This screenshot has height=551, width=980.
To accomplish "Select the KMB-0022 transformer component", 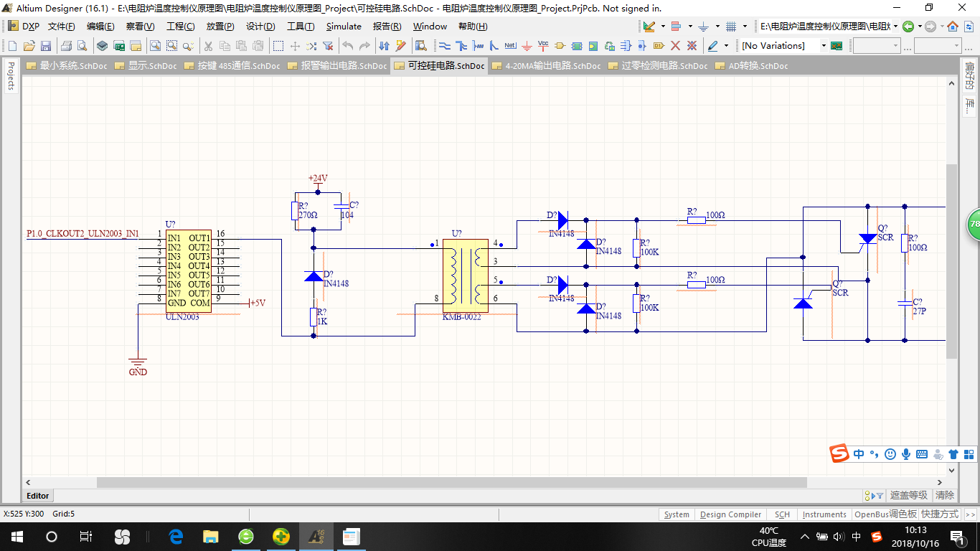I will [x=466, y=276].
